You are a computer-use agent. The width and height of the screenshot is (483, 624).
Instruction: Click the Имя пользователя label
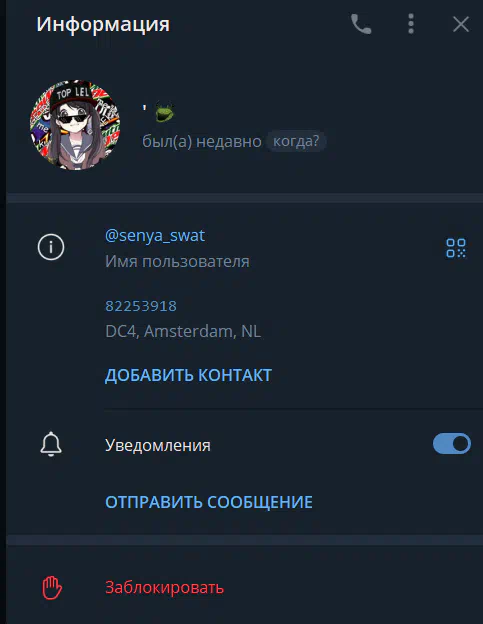[x=177, y=261]
